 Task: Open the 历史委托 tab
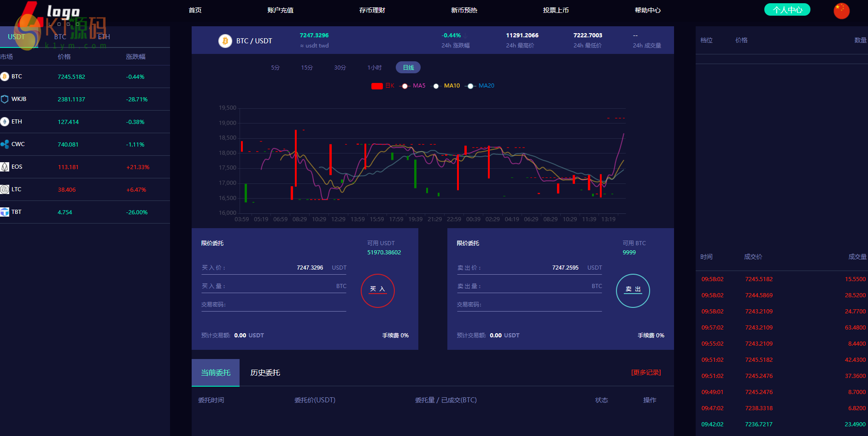[x=265, y=373]
